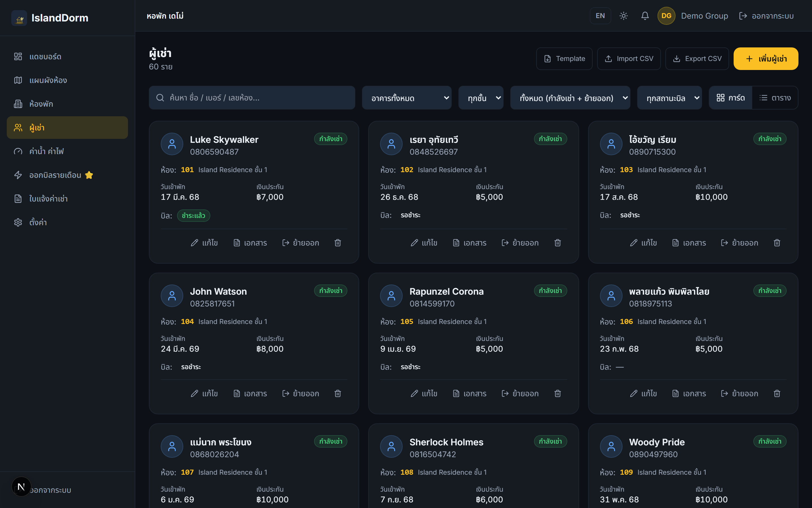Open ห้องพัก rooms page
The width and height of the screenshot is (812, 508).
[x=67, y=104]
